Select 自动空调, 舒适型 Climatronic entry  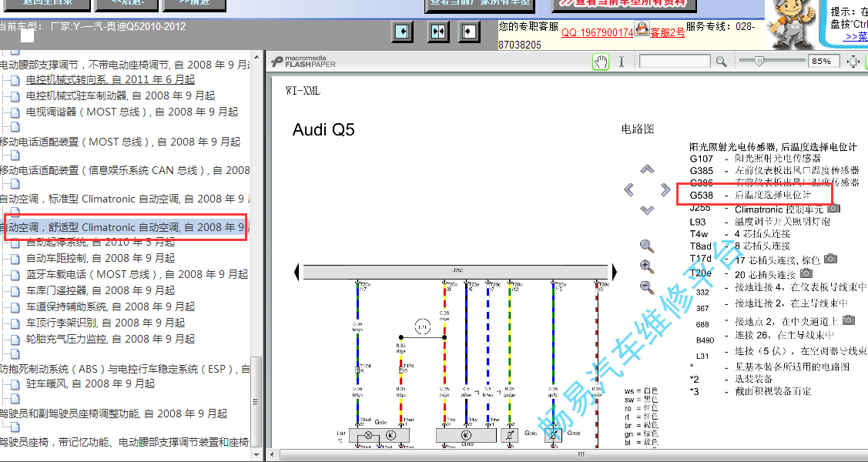[x=126, y=227]
